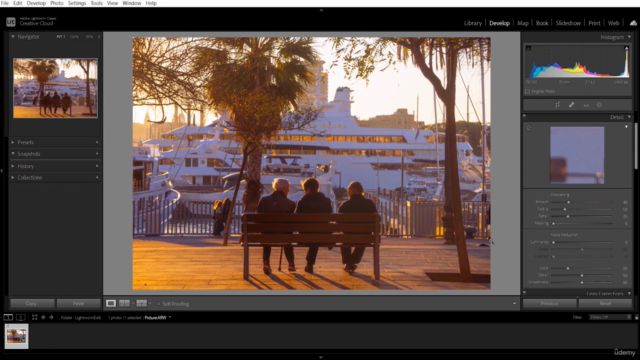Clear History with its panel icon
Image resolution: width=640 pixels, height=360 pixels.
(x=97, y=166)
